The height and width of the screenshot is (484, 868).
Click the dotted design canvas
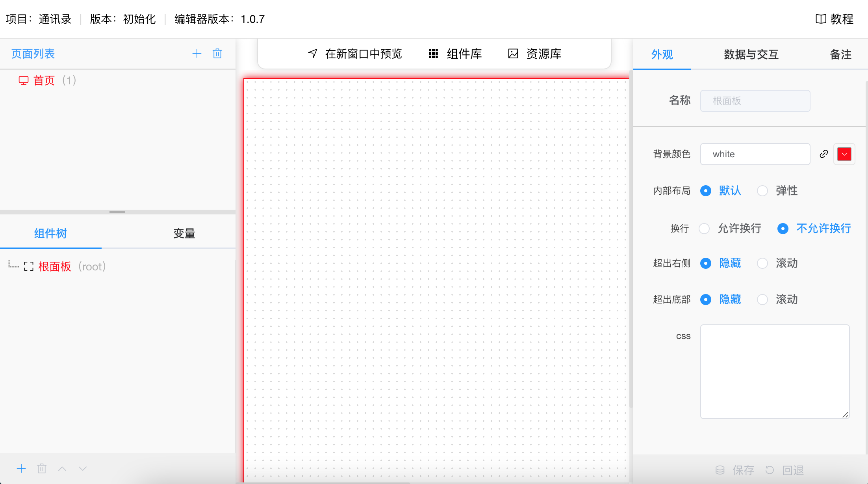coord(436,280)
